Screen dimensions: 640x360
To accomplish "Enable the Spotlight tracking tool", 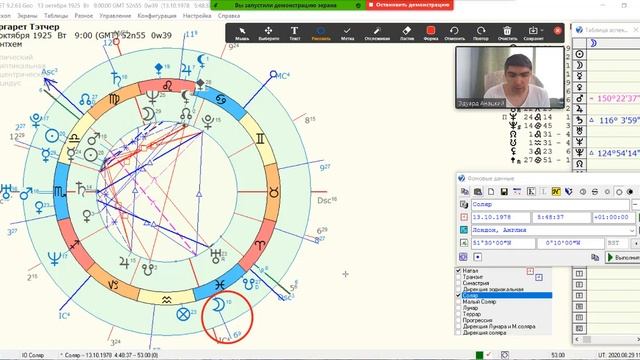I will (x=377, y=33).
